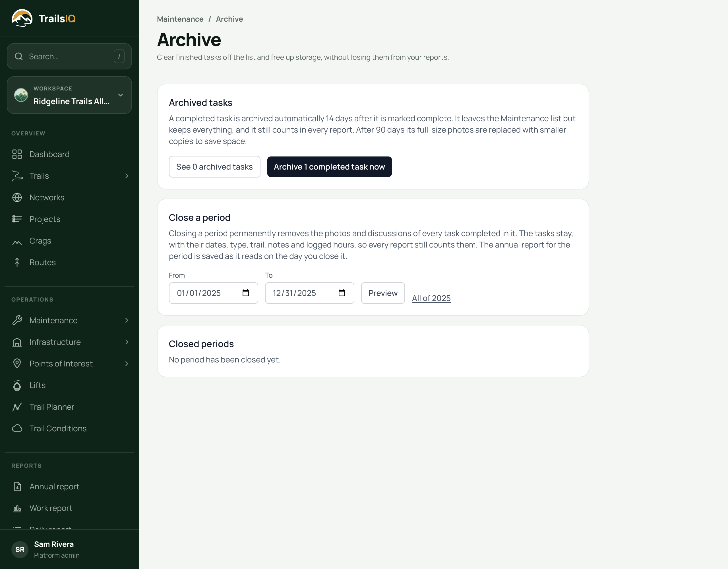Click the Projects list icon
This screenshot has width=728, height=569.
pyautogui.click(x=17, y=219)
